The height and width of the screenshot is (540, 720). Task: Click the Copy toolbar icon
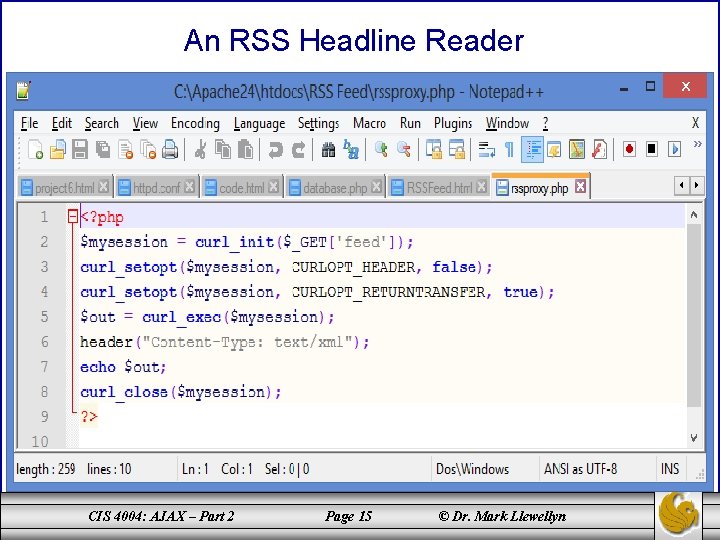[x=223, y=150]
